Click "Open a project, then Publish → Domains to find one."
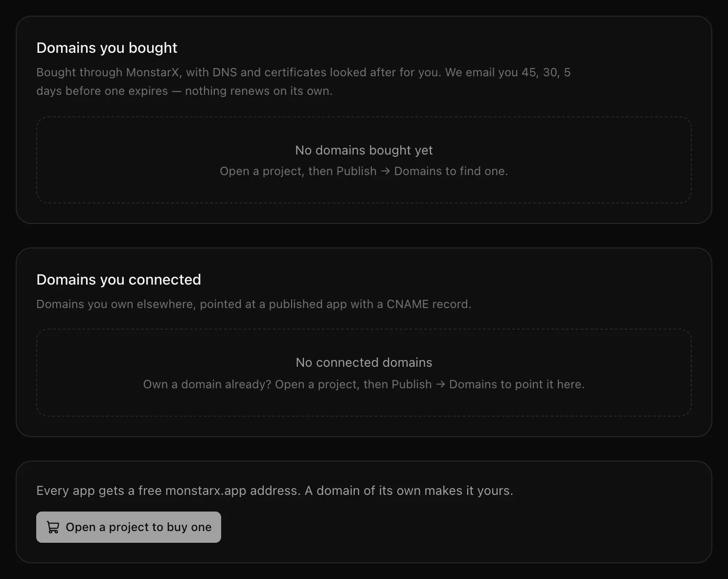728x579 pixels. [364, 171]
